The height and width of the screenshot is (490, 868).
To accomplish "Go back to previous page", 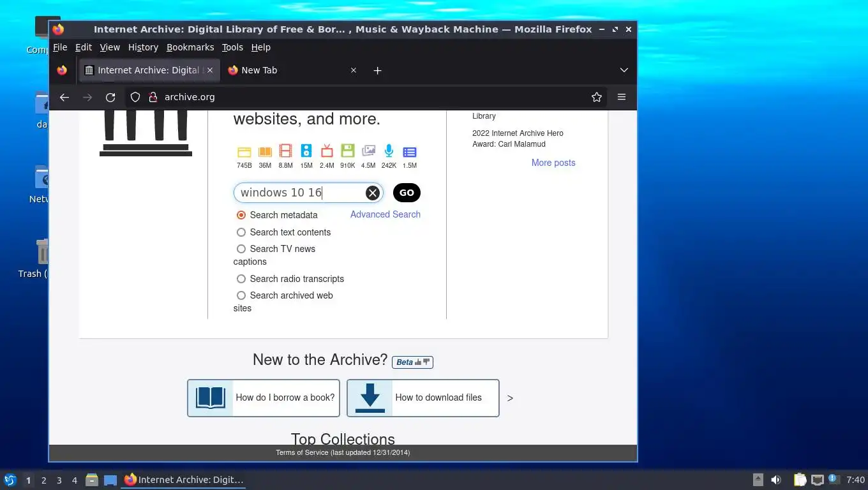I will tap(64, 97).
